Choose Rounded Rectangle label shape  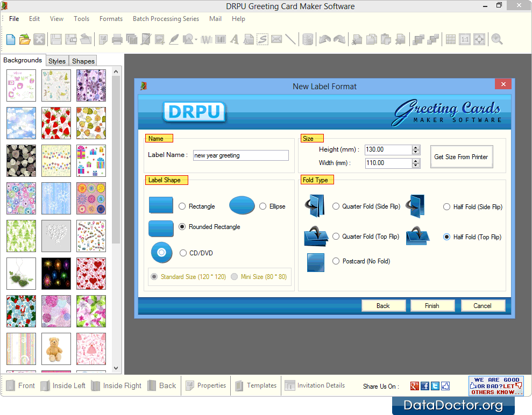click(x=182, y=227)
